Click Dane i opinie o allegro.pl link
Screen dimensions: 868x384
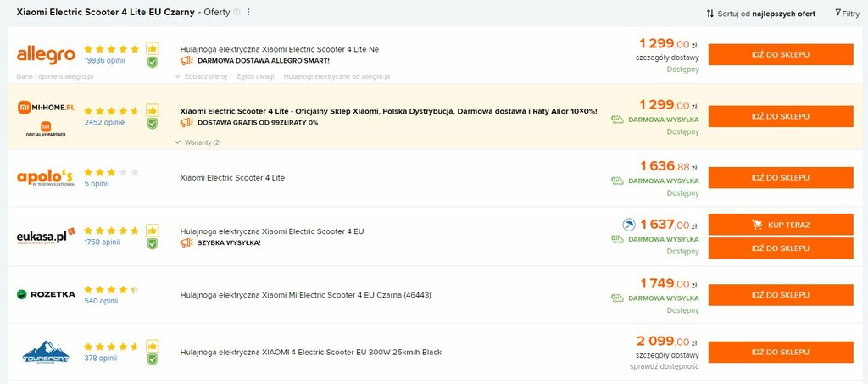point(55,76)
